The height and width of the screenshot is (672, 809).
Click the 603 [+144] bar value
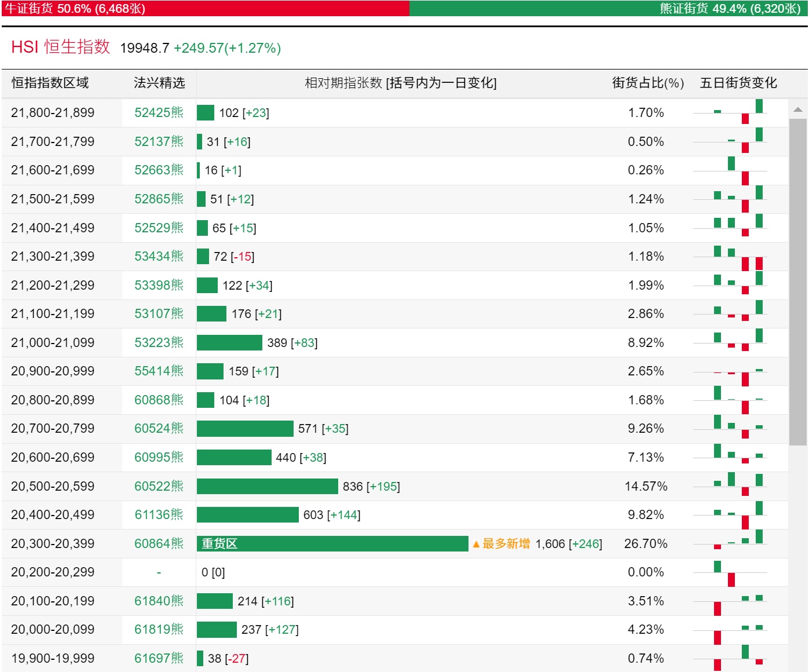(332, 514)
